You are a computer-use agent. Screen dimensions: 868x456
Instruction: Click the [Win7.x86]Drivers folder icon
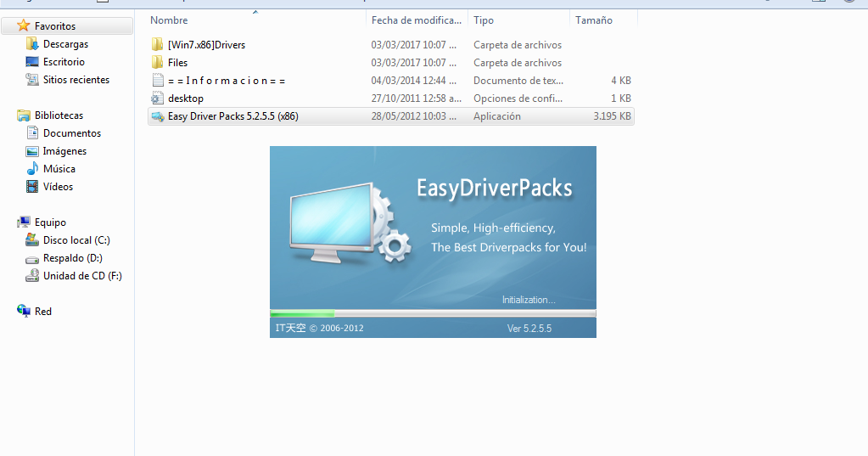click(157, 44)
